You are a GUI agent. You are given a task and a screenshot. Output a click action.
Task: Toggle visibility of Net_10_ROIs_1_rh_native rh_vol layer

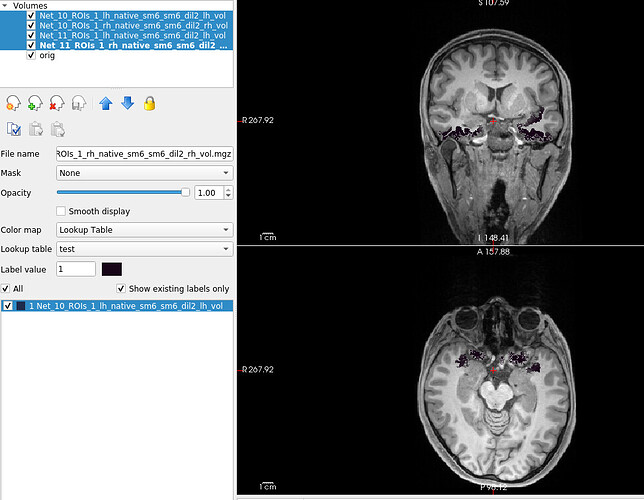[x=31, y=25]
